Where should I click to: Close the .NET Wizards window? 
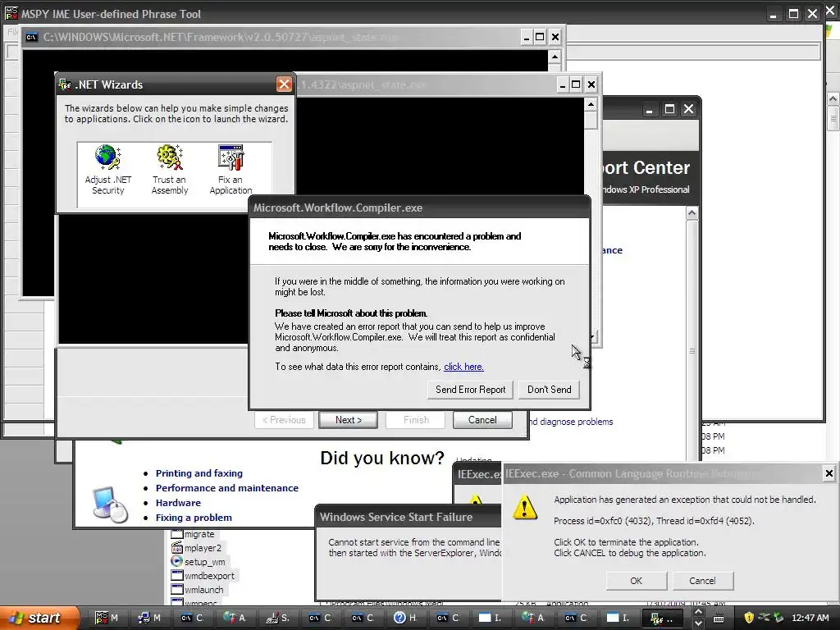[x=284, y=84]
